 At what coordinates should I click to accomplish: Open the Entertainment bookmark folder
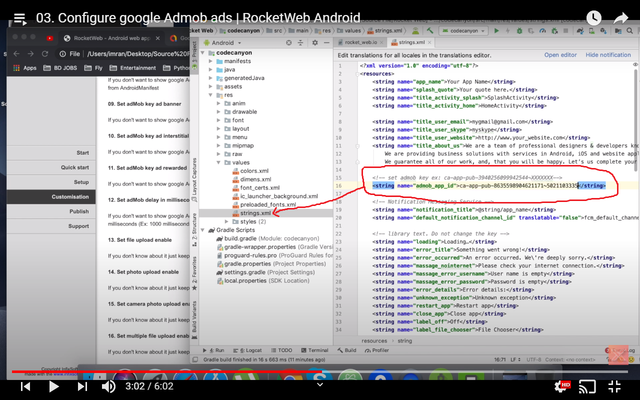(133, 68)
